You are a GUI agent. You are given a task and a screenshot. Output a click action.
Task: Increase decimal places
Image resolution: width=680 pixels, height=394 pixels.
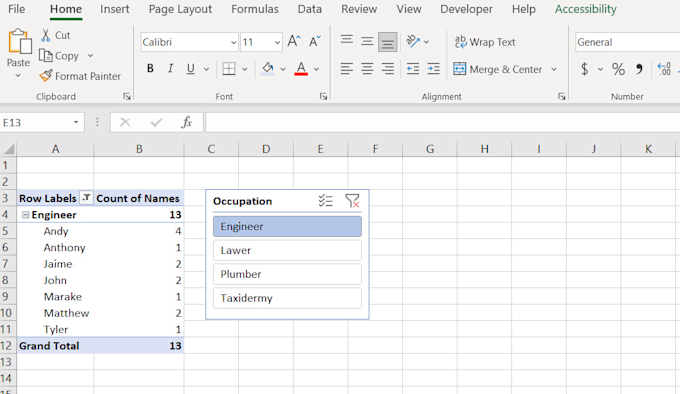[664, 69]
